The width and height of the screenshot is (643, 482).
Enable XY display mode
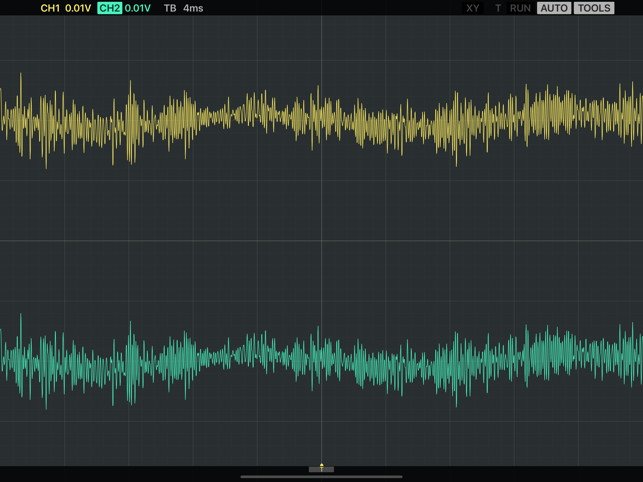(x=473, y=8)
